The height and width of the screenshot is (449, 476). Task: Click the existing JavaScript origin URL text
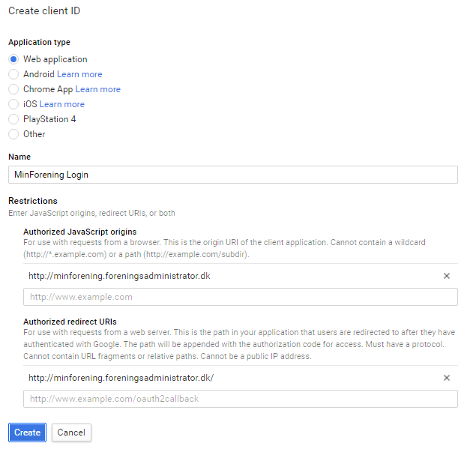pos(119,276)
